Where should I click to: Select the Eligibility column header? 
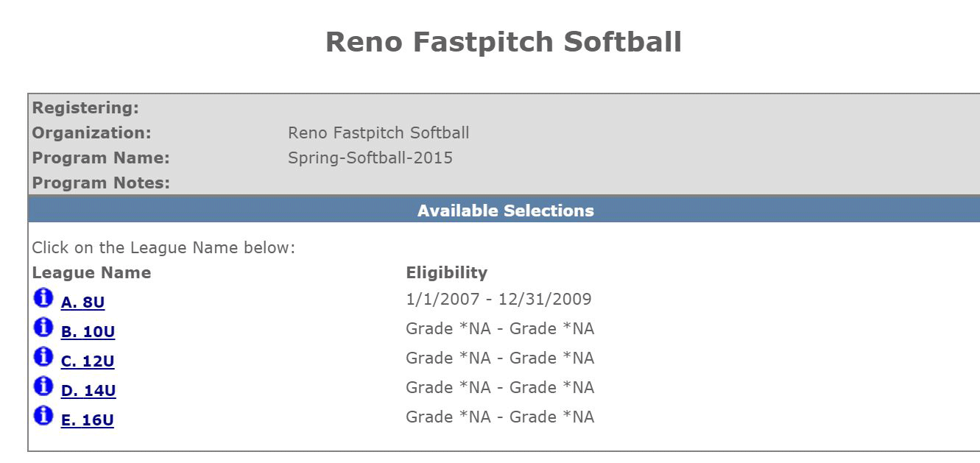tap(446, 272)
